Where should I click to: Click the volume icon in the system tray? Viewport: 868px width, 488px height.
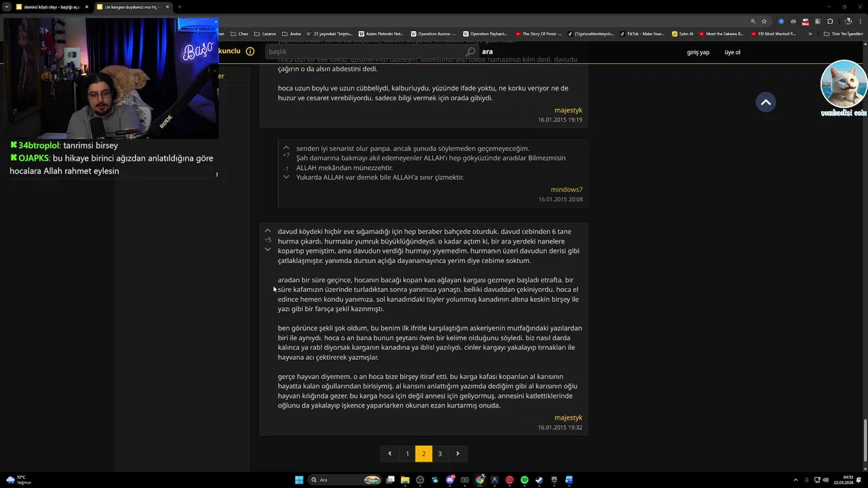click(825, 480)
